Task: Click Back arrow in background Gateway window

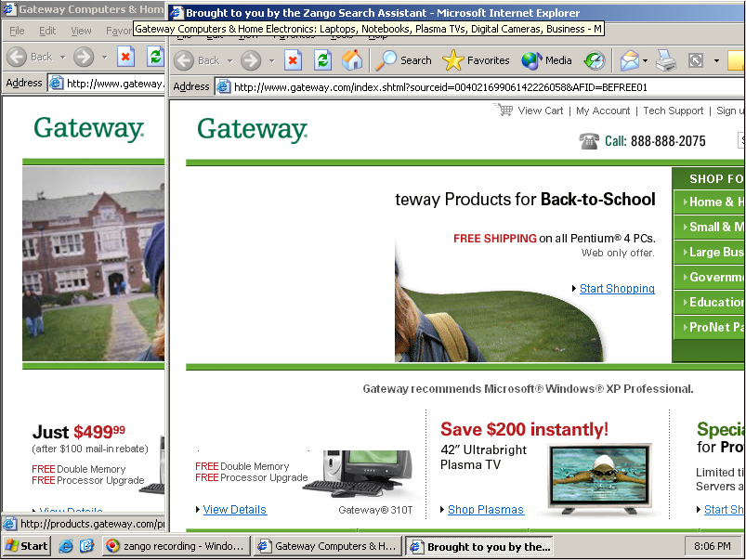Action: click(17, 57)
